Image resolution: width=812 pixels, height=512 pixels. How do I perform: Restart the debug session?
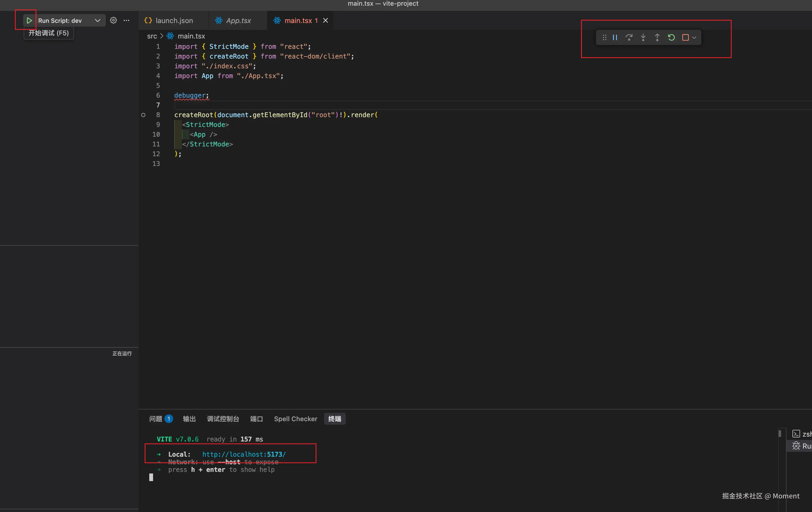[671, 37]
